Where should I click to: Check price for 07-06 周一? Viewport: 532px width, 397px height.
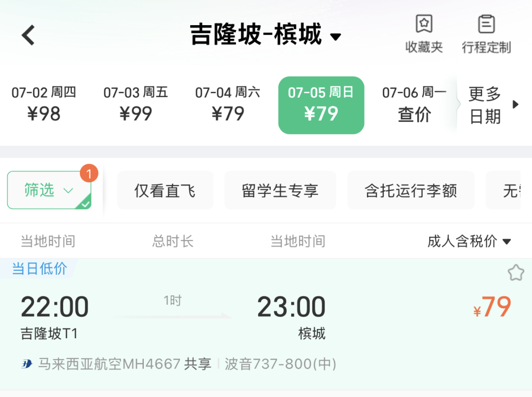pos(414,105)
